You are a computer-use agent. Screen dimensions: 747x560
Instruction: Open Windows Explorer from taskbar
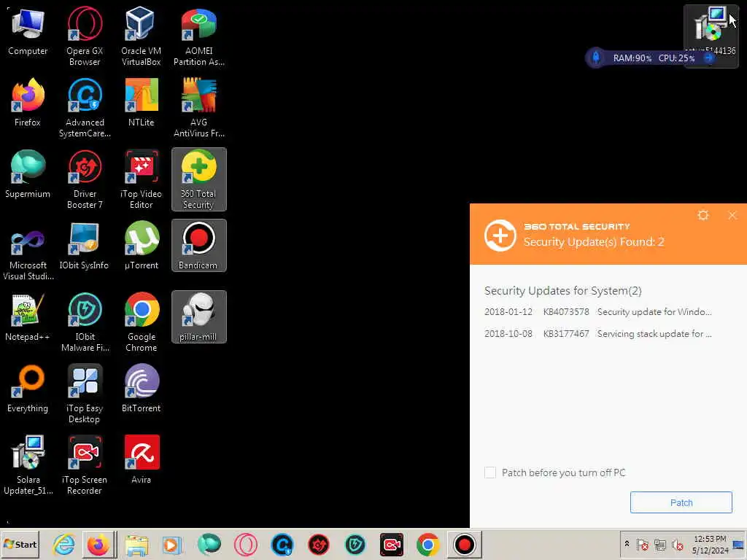[136, 544]
